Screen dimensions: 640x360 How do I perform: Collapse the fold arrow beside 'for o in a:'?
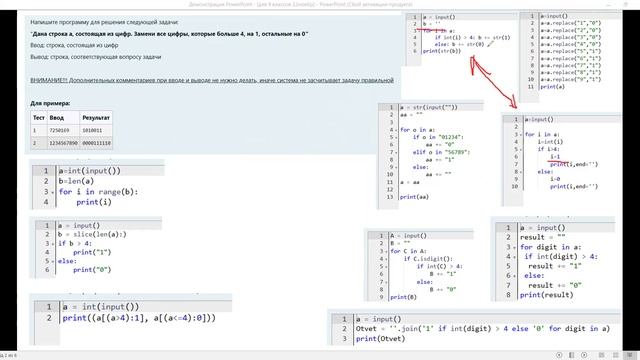pyautogui.click(x=396, y=130)
